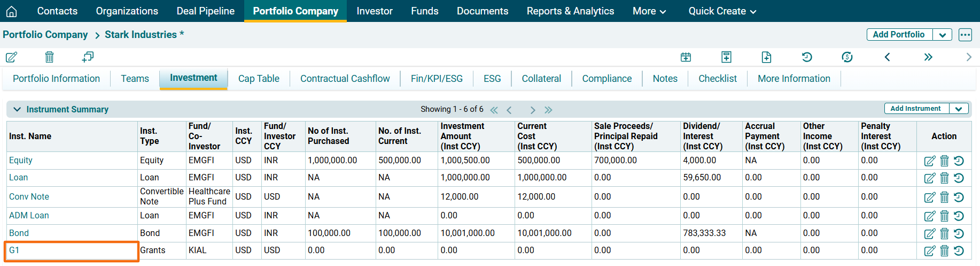The height and width of the screenshot is (266, 980).
Task: Click the Add Instrument button
Action: pos(915,109)
